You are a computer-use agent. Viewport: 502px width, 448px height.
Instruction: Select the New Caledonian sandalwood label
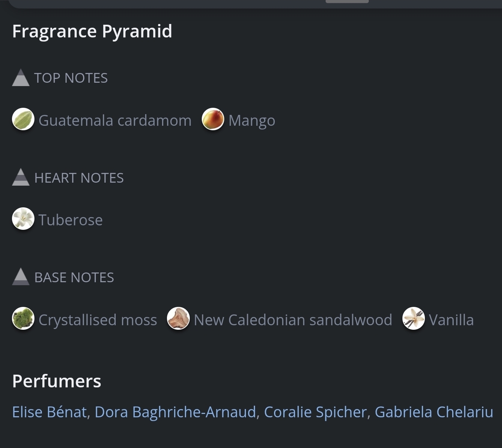pyautogui.click(x=293, y=320)
